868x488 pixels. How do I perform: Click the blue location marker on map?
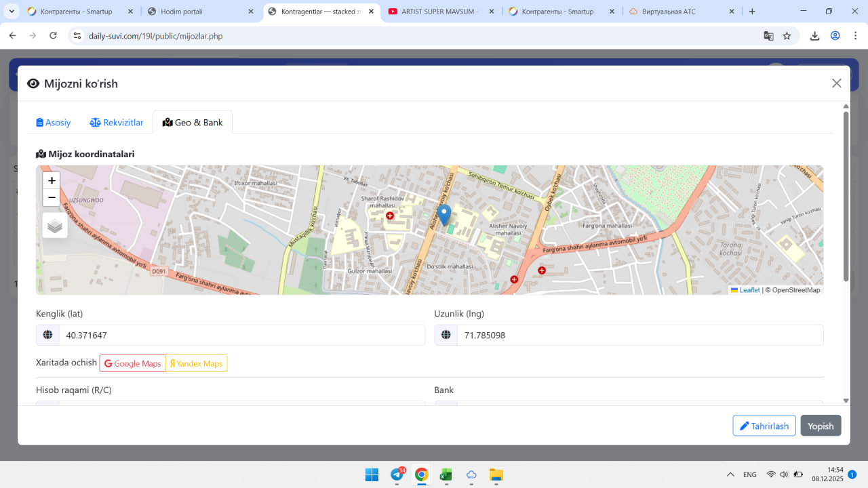pos(444,216)
